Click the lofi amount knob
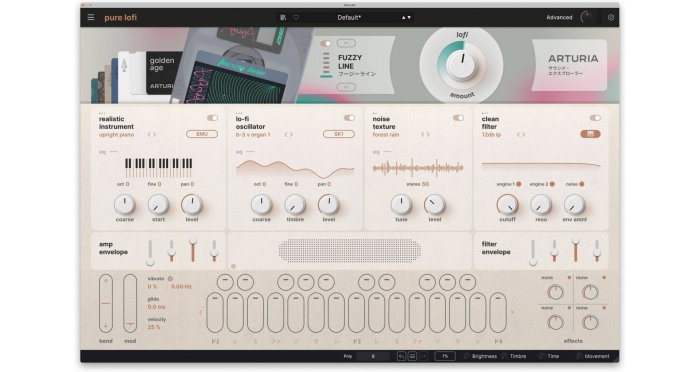 [462, 65]
